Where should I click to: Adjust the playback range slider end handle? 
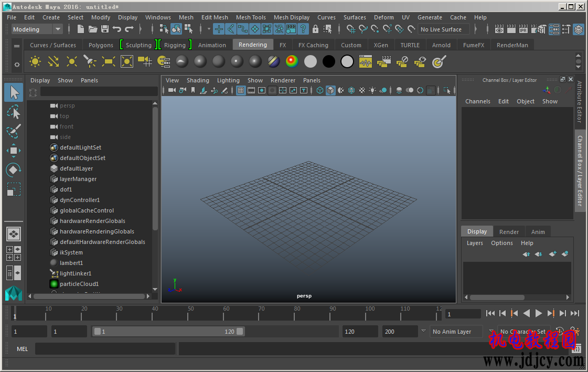click(240, 332)
